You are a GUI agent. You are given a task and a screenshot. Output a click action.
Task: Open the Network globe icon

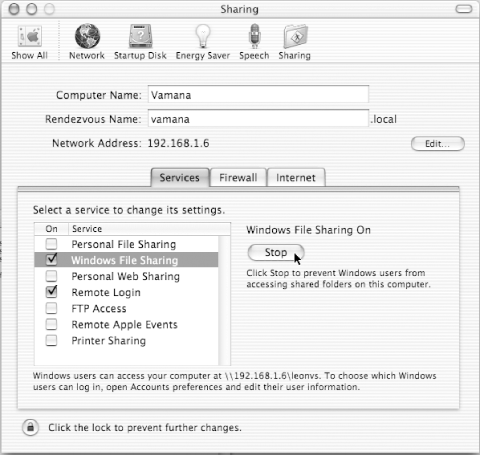pyautogui.click(x=87, y=36)
